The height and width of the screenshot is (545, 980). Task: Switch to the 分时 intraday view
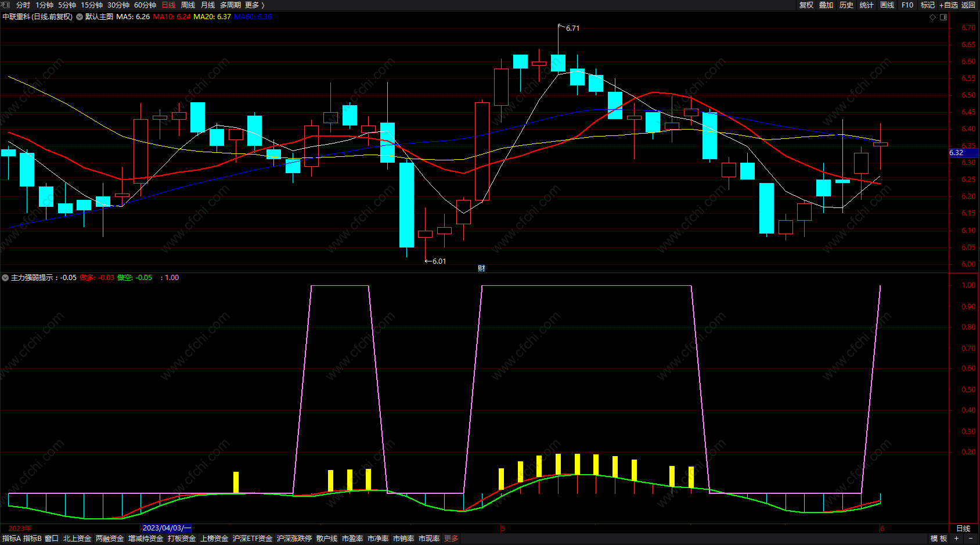tap(23, 5)
